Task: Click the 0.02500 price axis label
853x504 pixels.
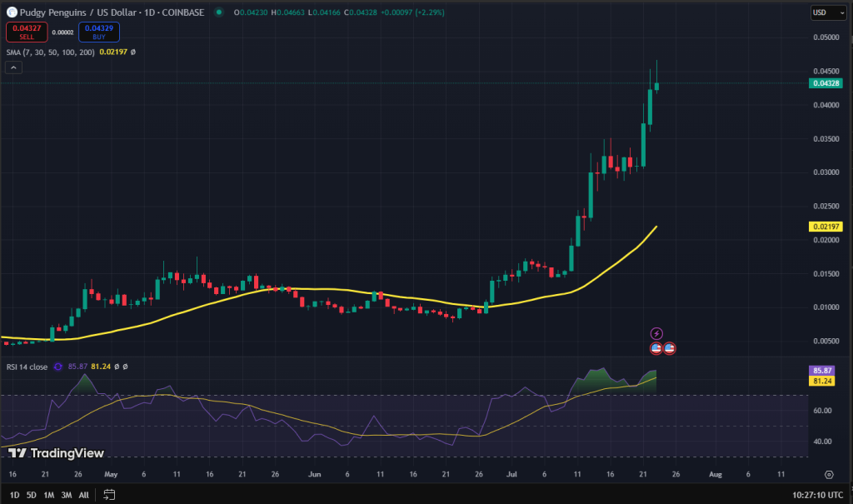Action: pyautogui.click(x=826, y=207)
